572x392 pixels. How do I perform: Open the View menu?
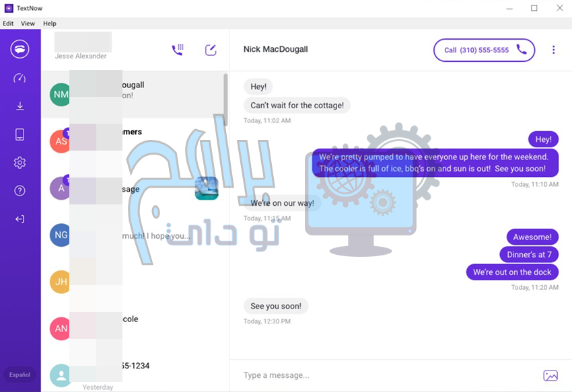coord(28,24)
